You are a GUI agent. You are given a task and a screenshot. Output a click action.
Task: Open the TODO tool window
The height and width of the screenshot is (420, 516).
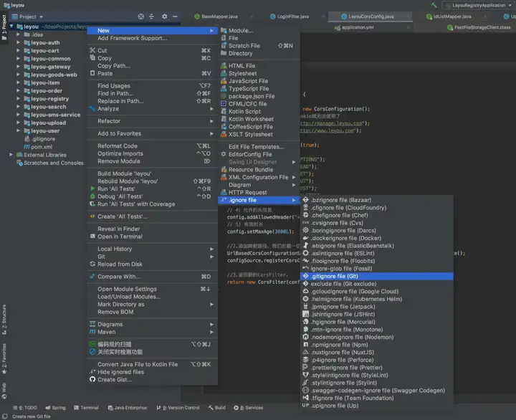(27, 407)
